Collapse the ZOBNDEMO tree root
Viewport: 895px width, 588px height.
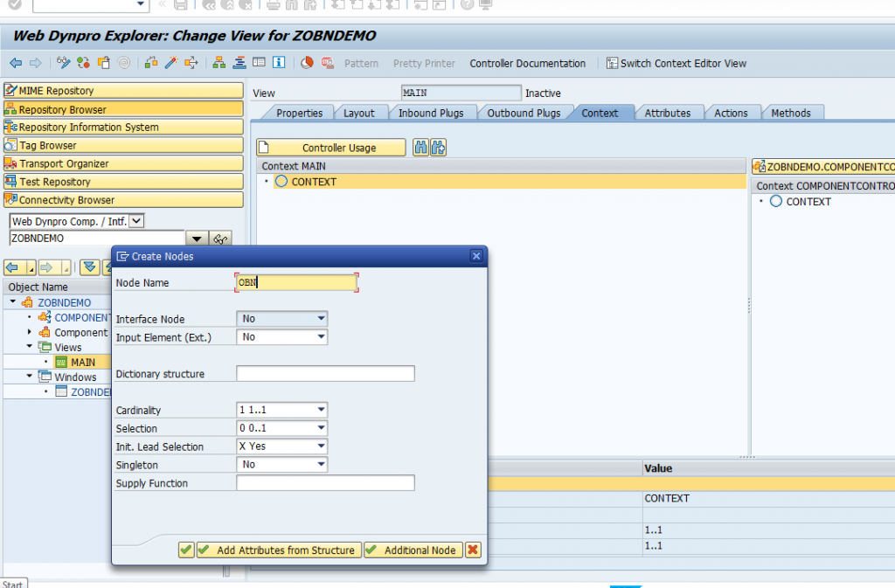tap(12, 301)
